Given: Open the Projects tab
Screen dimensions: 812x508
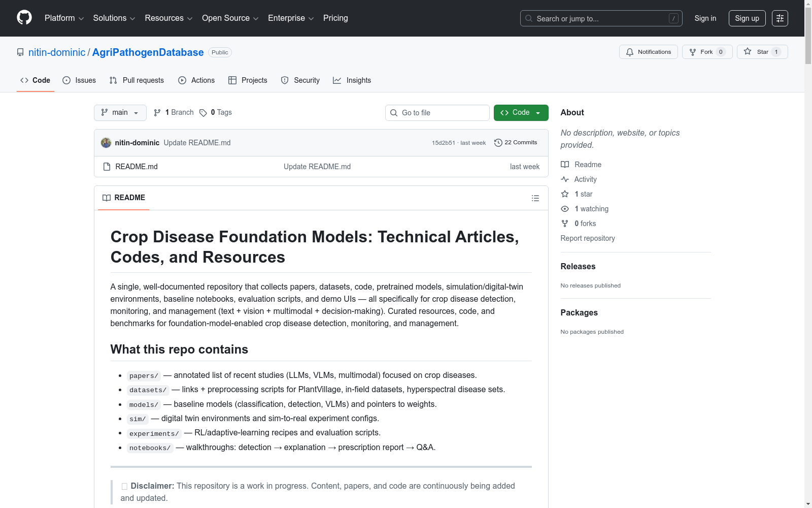Looking at the screenshot, I should [248, 80].
